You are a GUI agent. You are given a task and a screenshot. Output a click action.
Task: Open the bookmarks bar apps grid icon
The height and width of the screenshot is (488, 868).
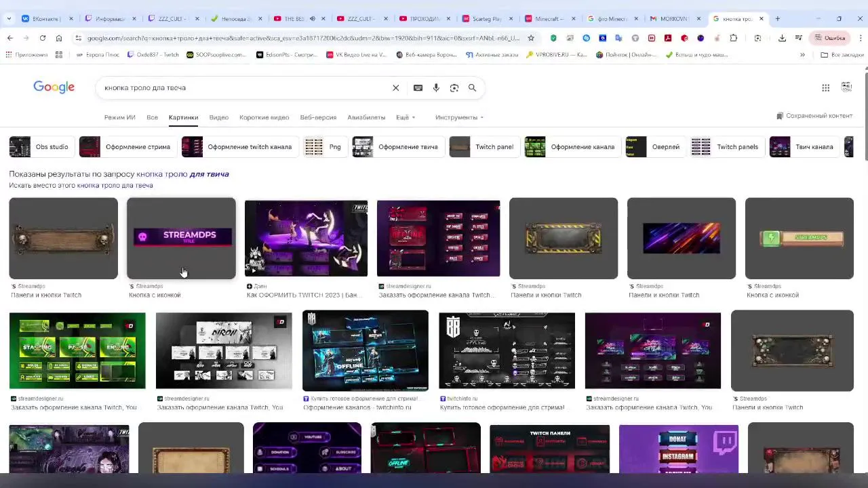(x=59, y=54)
